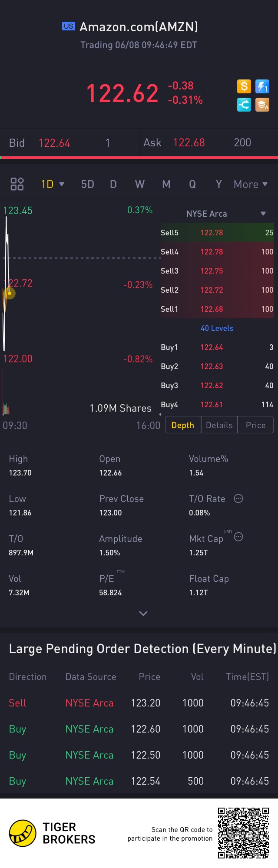Select the Depth tab
The image size is (278, 868).
(x=183, y=425)
